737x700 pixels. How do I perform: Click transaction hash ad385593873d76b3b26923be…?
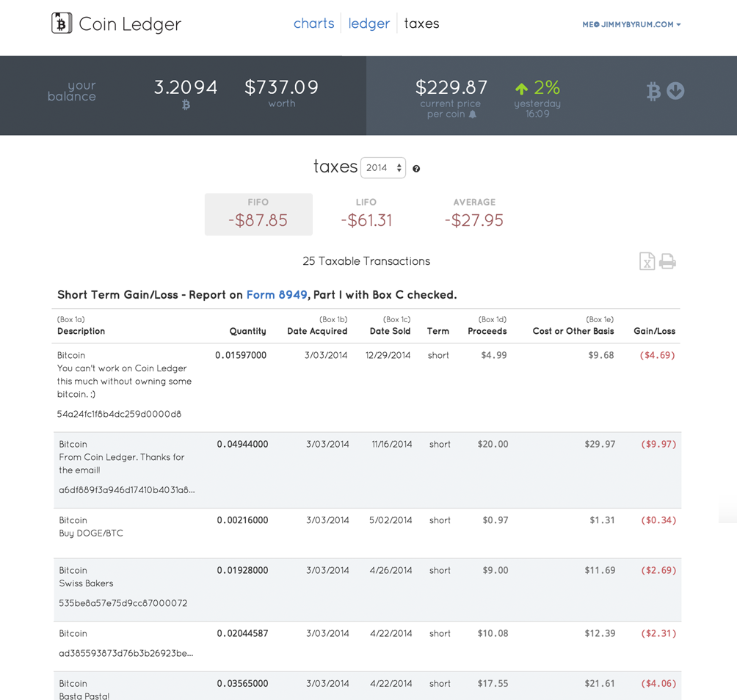[x=126, y=653]
